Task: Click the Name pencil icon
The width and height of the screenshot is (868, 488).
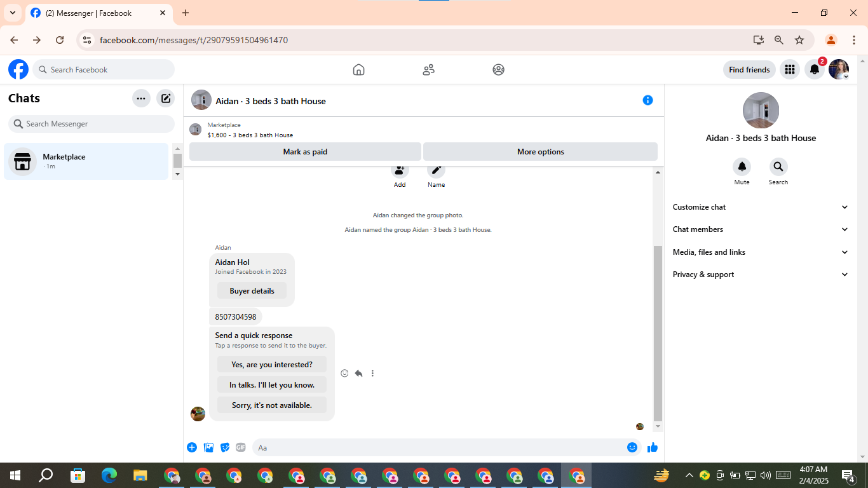Action: (437, 170)
